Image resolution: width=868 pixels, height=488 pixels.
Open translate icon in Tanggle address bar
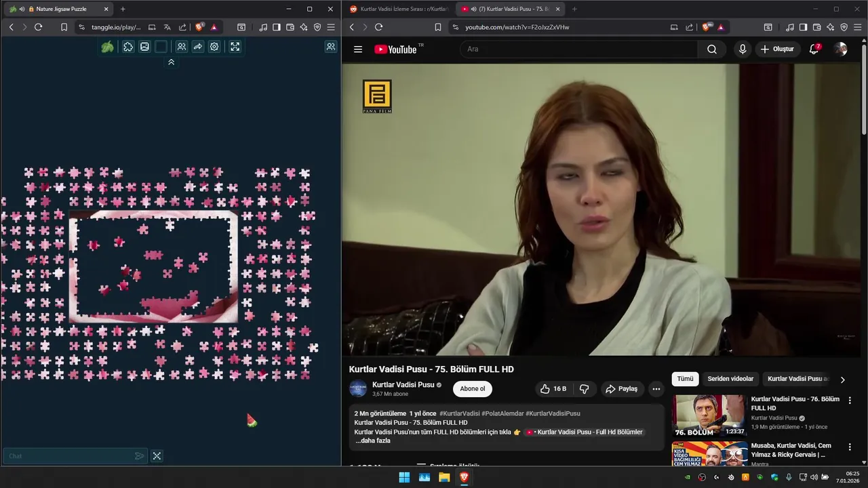167,27
